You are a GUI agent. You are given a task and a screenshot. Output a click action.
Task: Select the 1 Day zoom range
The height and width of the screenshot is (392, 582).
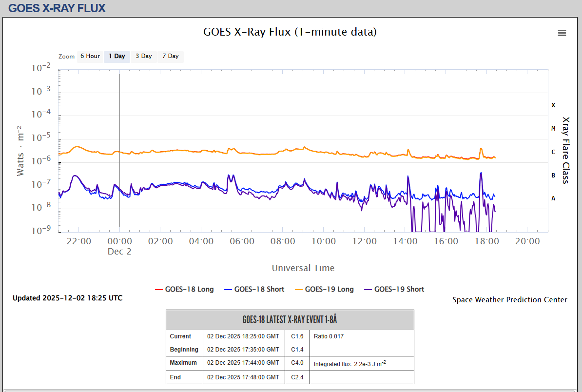(116, 56)
